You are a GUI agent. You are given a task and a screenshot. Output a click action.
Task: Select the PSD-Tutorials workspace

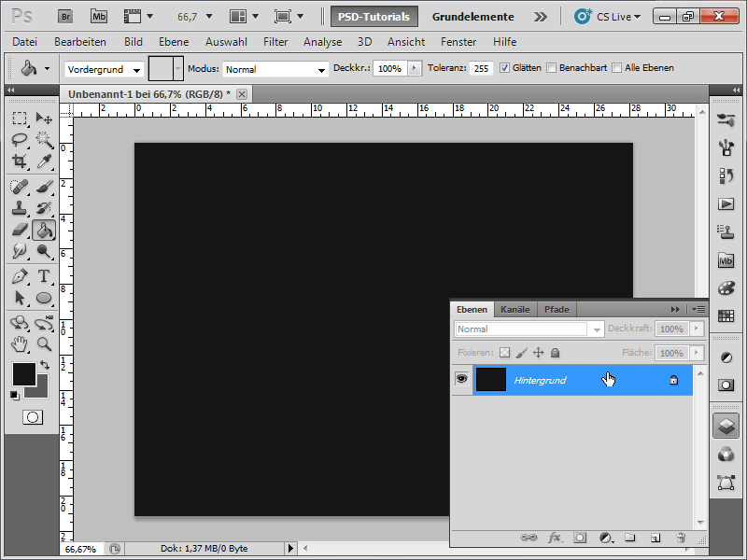click(x=374, y=17)
